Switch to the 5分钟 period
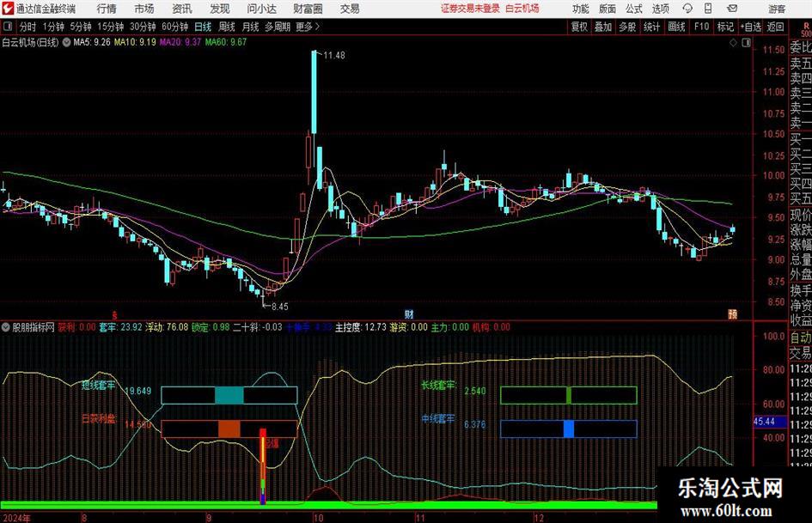The height and width of the screenshot is (523, 812). point(81,27)
